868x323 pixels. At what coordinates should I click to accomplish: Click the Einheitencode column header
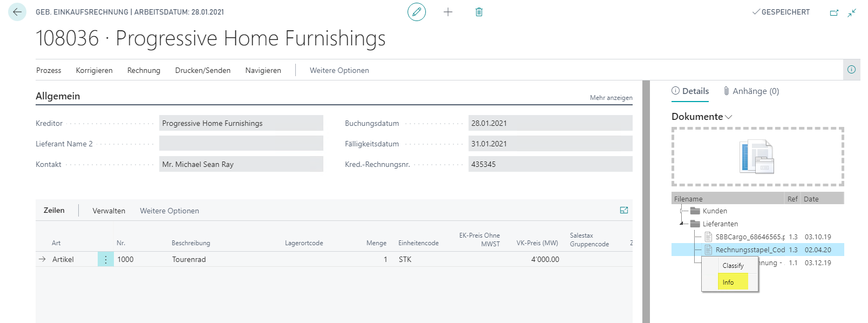click(x=418, y=243)
